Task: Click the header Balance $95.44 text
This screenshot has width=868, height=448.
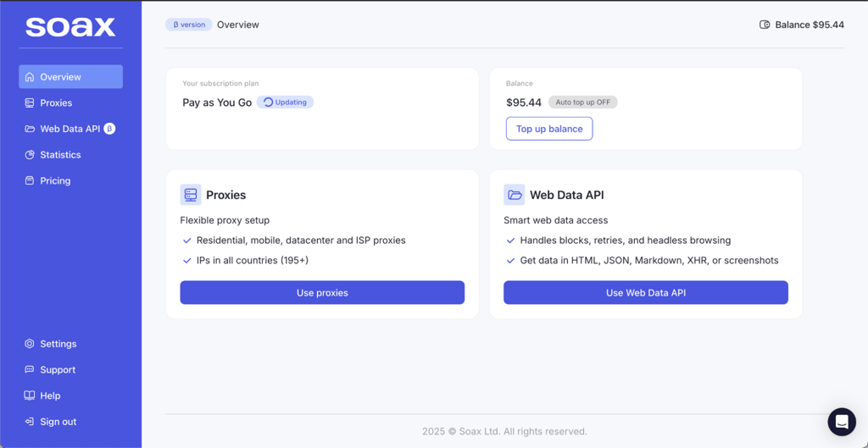Action: coord(810,25)
